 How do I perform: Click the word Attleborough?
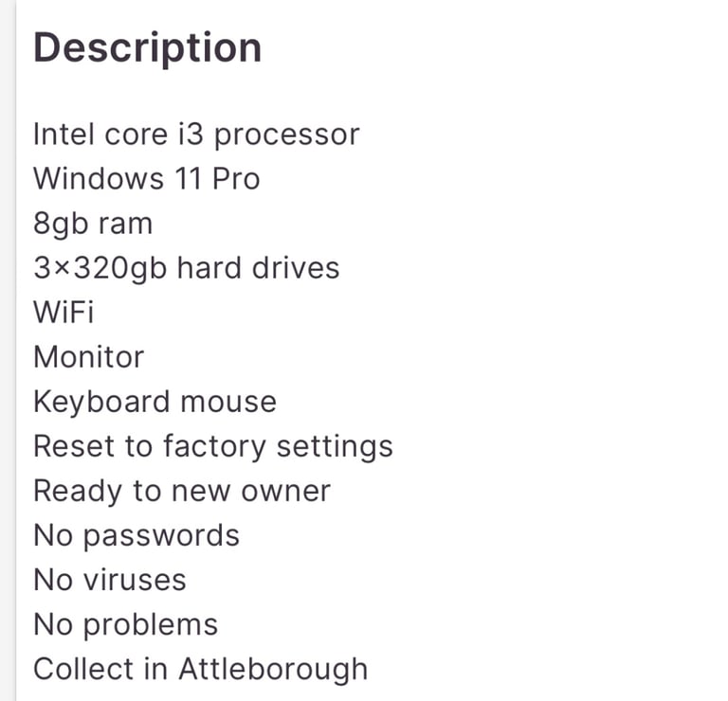(x=273, y=670)
